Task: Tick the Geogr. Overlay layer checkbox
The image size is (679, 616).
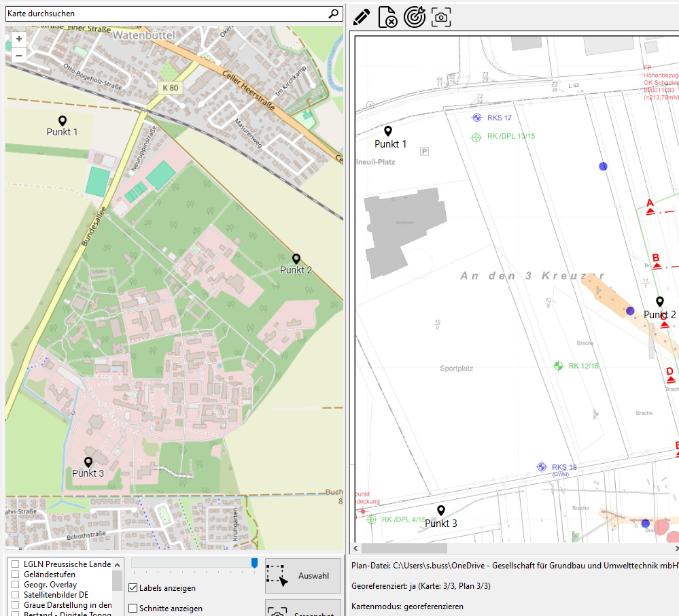Action: [15, 585]
